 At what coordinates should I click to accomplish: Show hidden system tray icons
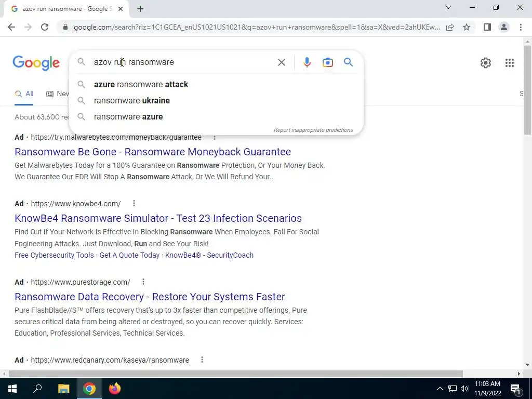(x=440, y=389)
